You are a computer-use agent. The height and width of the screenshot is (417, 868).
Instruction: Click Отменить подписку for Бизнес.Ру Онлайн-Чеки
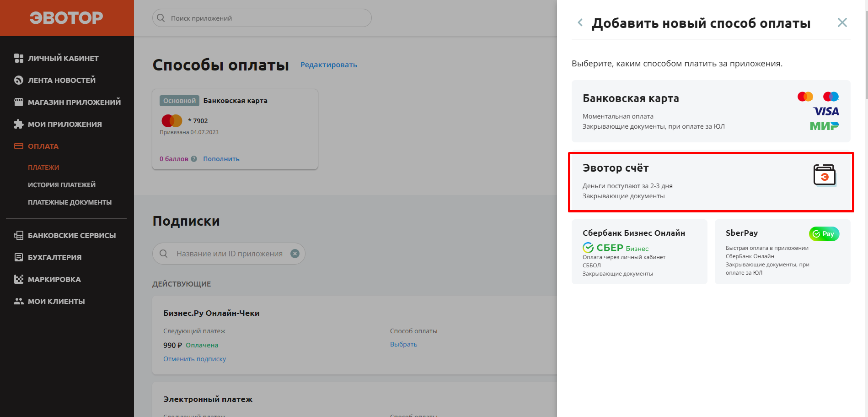195,359
